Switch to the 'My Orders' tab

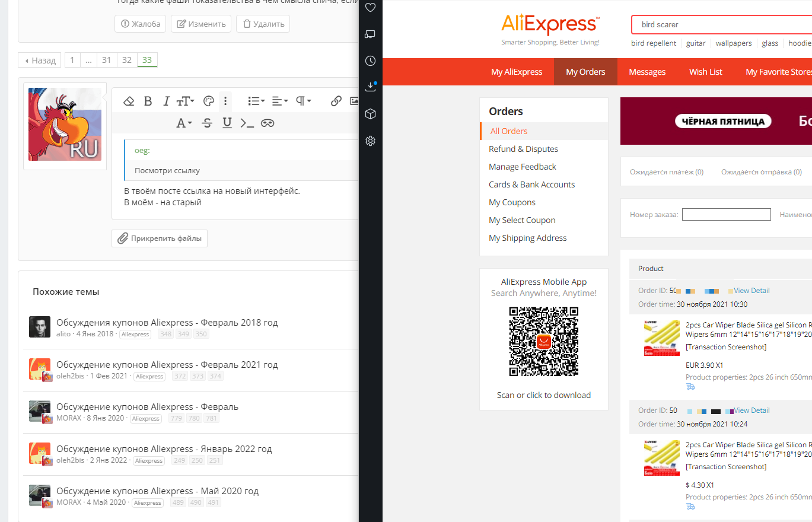[x=585, y=72]
